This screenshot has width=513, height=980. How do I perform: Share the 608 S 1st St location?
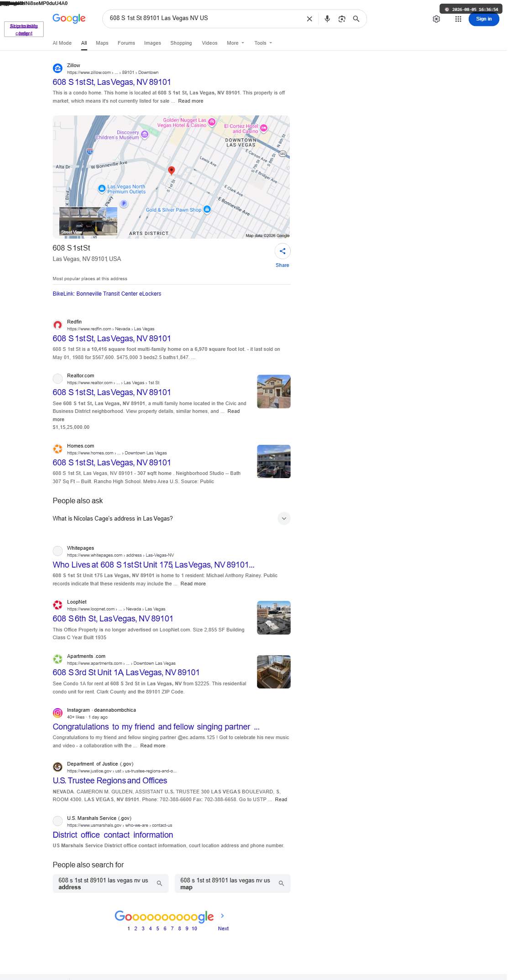(283, 251)
